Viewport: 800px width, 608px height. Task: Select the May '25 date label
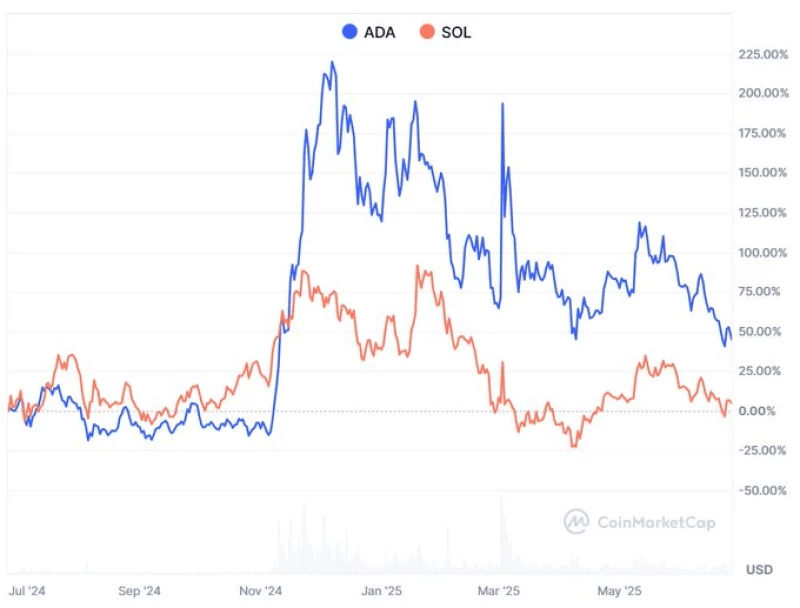619,591
